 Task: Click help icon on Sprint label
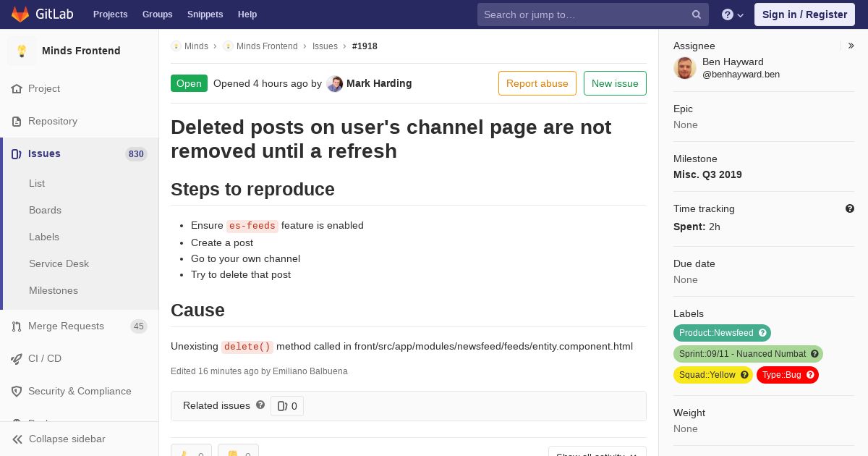(x=814, y=354)
